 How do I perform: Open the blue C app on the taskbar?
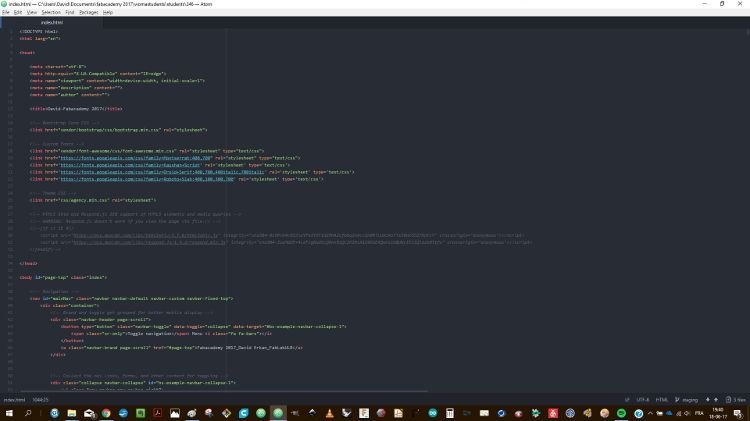click(243, 413)
